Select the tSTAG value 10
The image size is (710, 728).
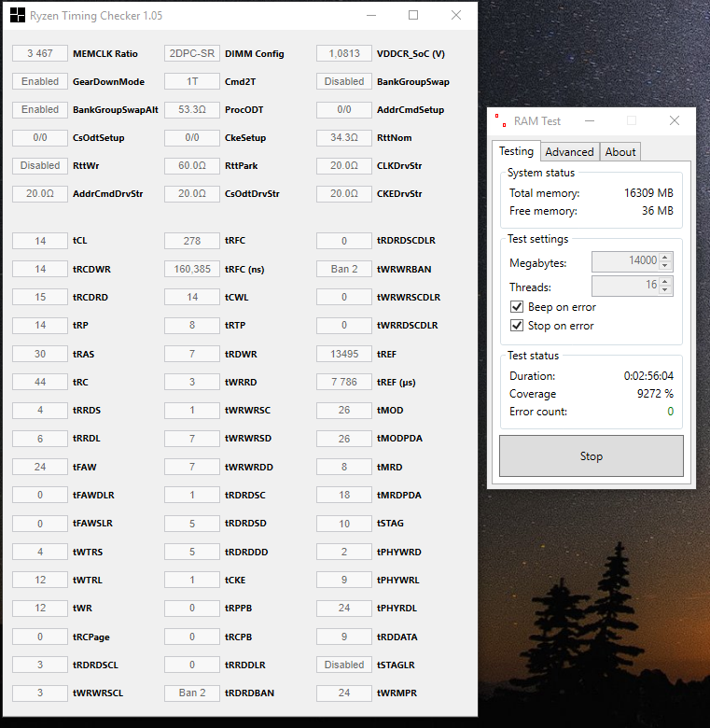pos(344,524)
